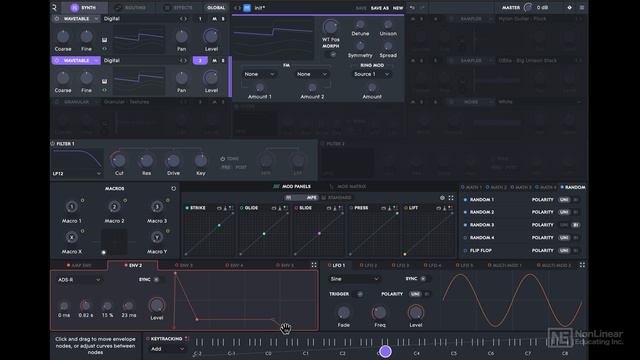Click the Master volume knob
The width and height of the screenshot is (640, 360).
(x=528, y=7)
